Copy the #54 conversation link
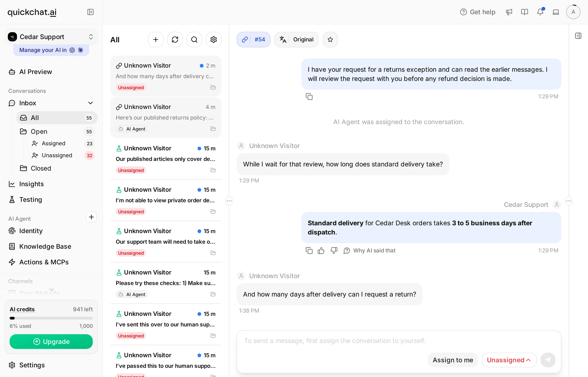Viewport: 588px width, 377px height. point(253,39)
